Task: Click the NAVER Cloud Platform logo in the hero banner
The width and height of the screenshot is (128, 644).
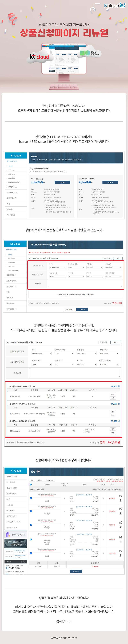Action: point(90,53)
